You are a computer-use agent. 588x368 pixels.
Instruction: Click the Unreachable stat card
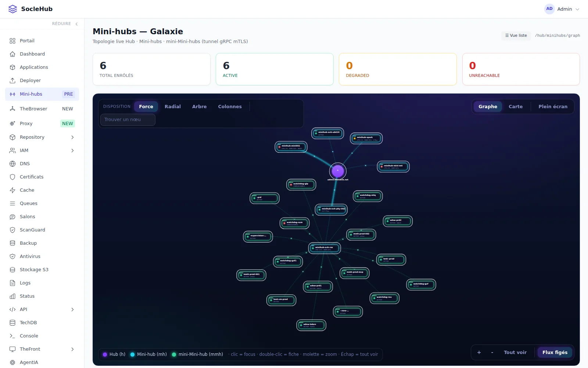pyautogui.click(x=521, y=69)
